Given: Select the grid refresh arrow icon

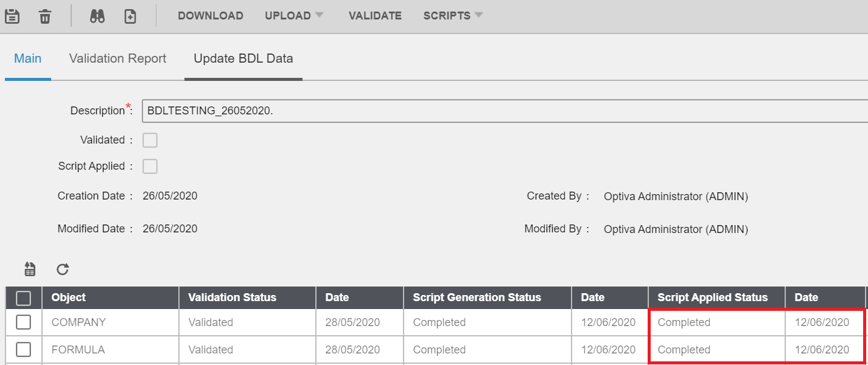Looking at the screenshot, I should [62, 269].
